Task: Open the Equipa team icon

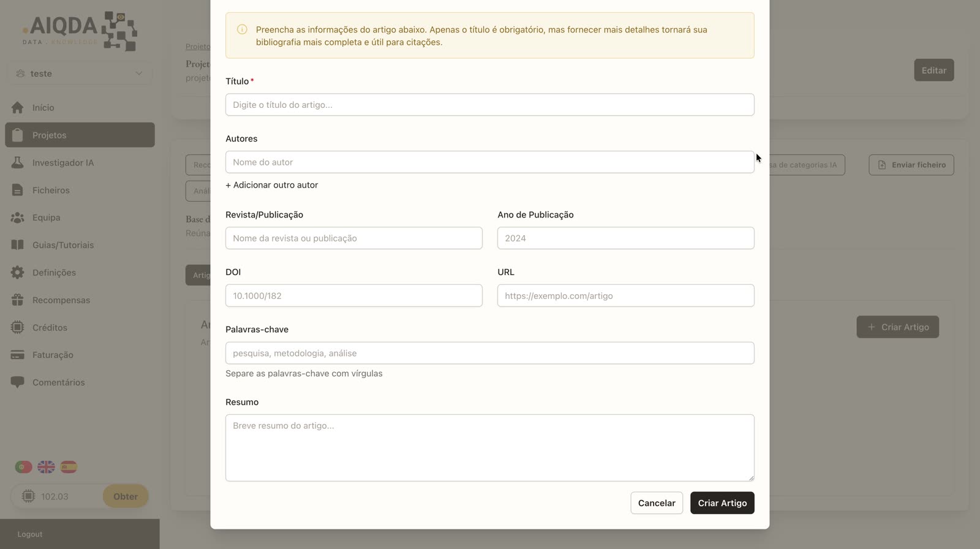Action: [17, 218]
